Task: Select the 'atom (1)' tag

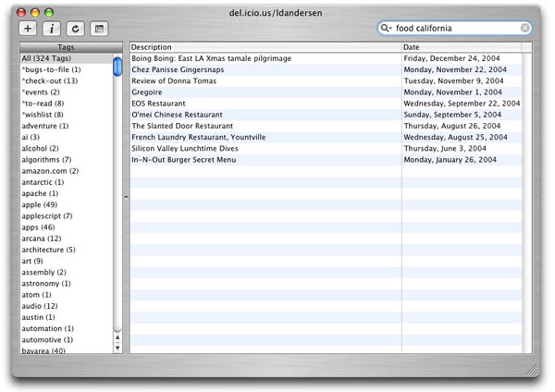Action: [66, 295]
